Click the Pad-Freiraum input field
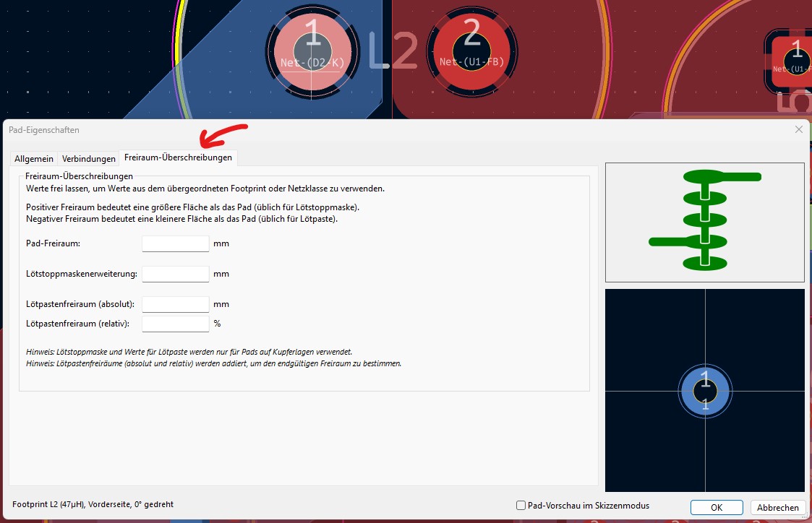The height and width of the screenshot is (523, 812). [x=175, y=243]
